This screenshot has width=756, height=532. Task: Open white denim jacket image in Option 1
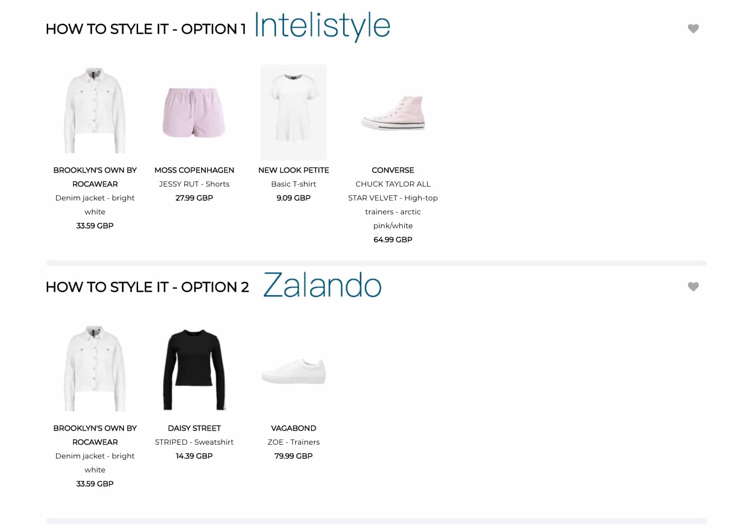click(x=95, y=111)
